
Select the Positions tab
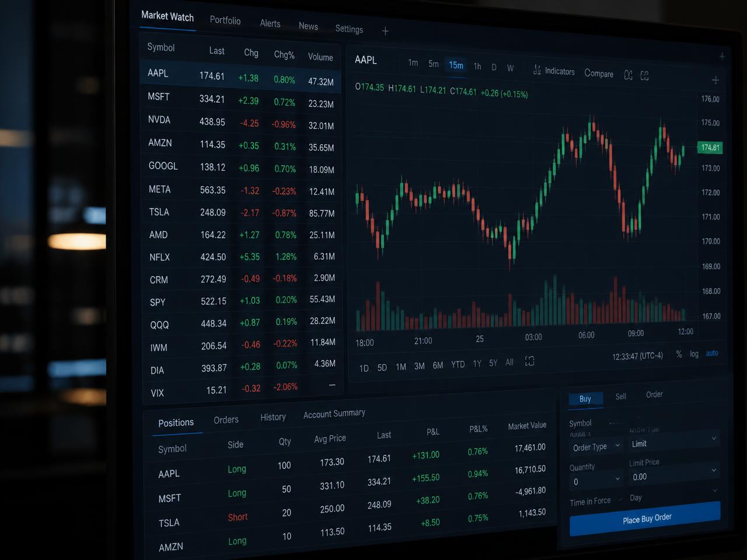pyautogui.click(x=176, y=423)
